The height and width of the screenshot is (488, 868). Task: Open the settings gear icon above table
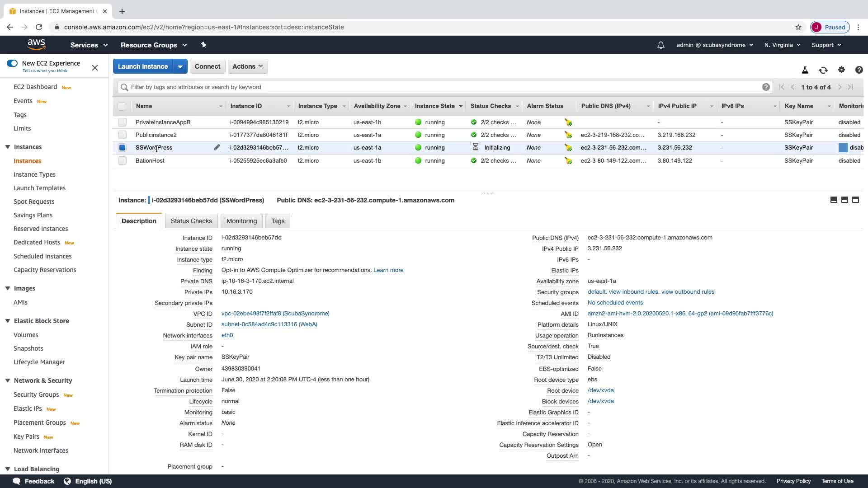point(841,70)
